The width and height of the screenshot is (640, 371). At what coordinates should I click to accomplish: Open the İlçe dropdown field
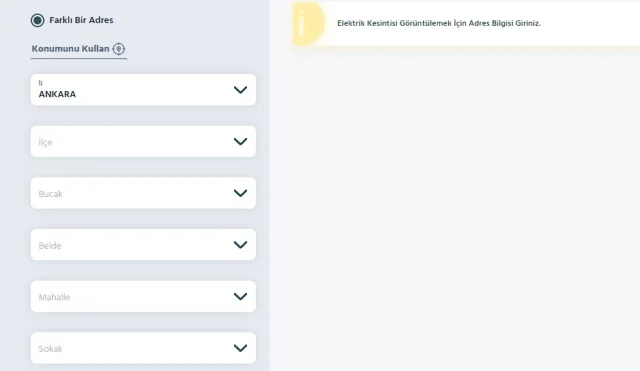point(143,142)
